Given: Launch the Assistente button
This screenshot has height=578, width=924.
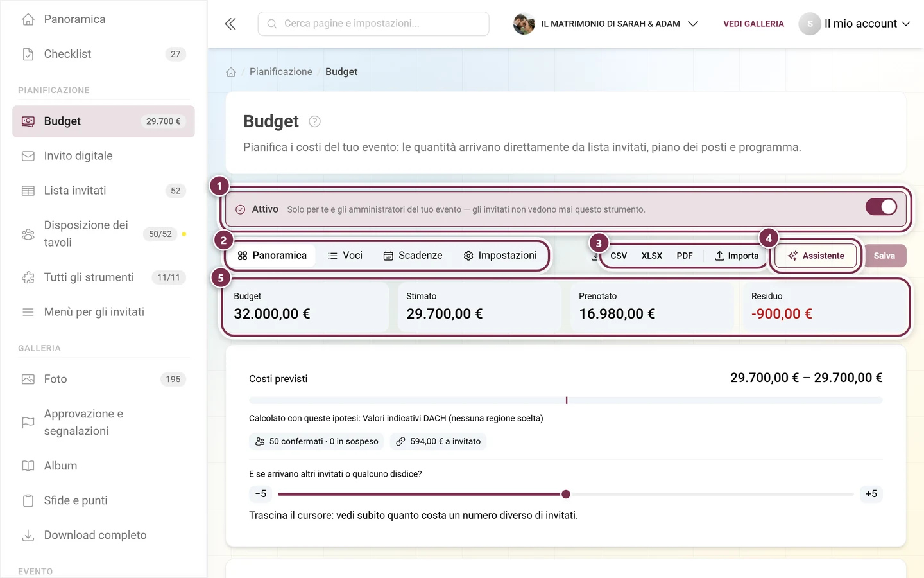Looking at the screenshot, I should click(x=816, y=256).
